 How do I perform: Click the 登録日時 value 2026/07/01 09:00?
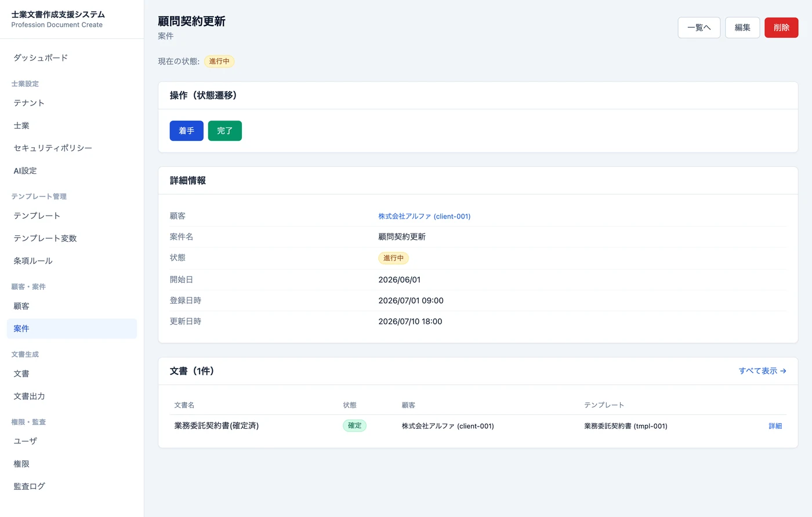coord(411,301)
